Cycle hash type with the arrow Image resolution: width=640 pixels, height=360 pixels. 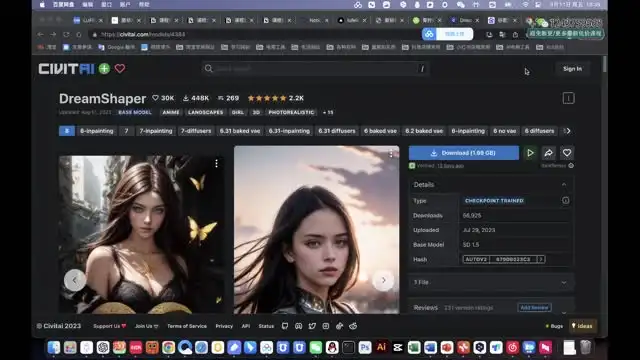(x=541, y=259)
